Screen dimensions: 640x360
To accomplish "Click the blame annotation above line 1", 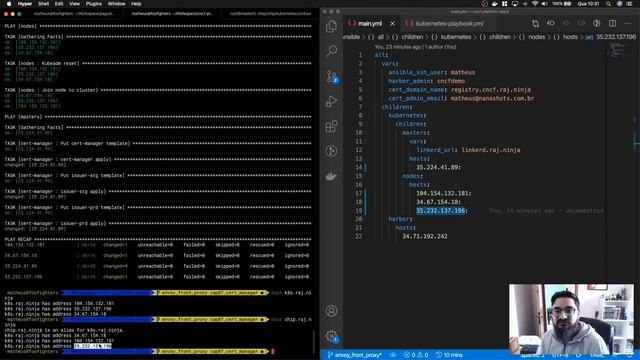I will pos(416,47).
